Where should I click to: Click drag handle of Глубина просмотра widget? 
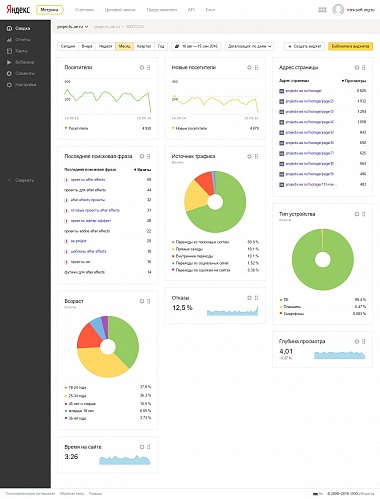click(x=364, y=341)
